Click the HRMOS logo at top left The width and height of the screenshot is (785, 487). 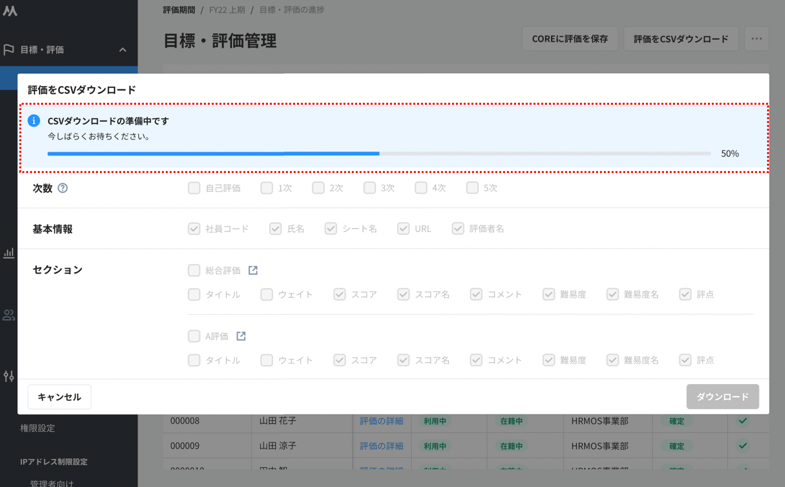click(10, 11)
